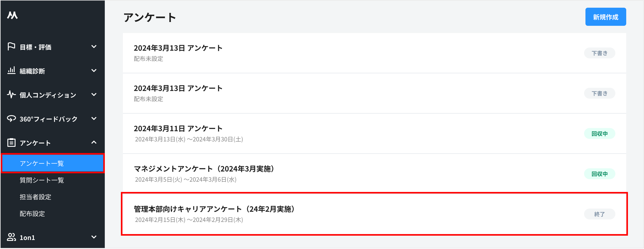Select the highlighted アンケート一覧 menu item
Image resolution: width=644 pixels, height=249 pixels.
point(41,163)
